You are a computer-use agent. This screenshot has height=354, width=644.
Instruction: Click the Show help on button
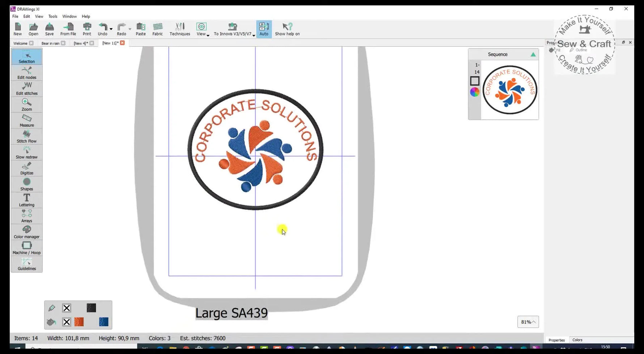pos(287,29)
